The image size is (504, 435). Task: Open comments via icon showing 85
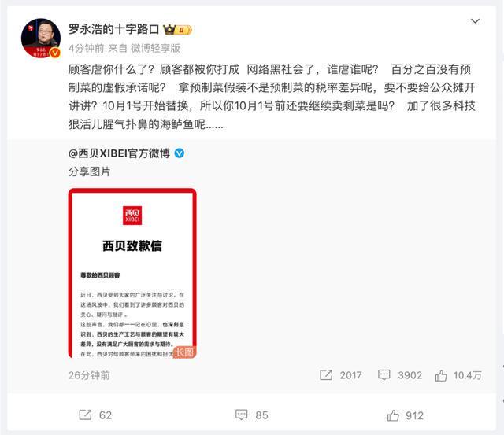click(x=242, y=415)
